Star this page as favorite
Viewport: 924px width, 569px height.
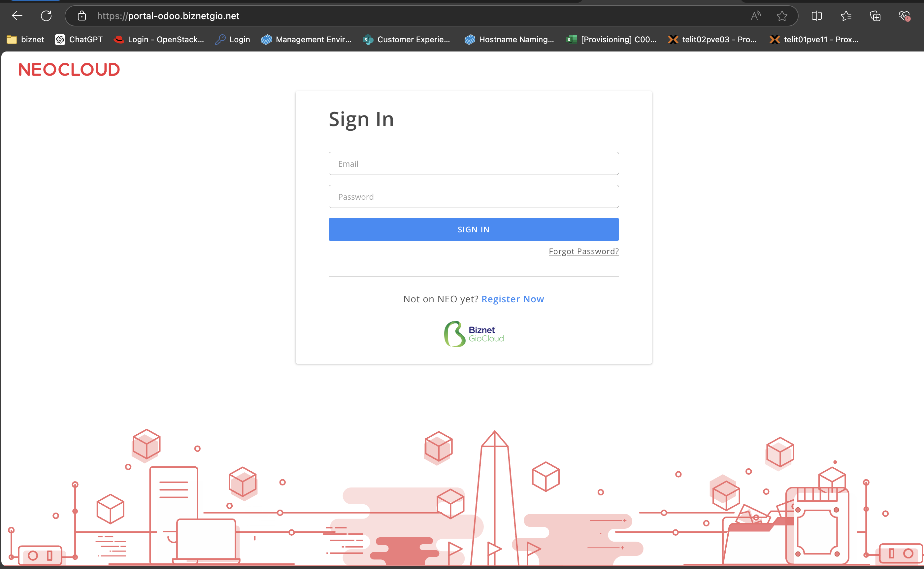[782, 16]
